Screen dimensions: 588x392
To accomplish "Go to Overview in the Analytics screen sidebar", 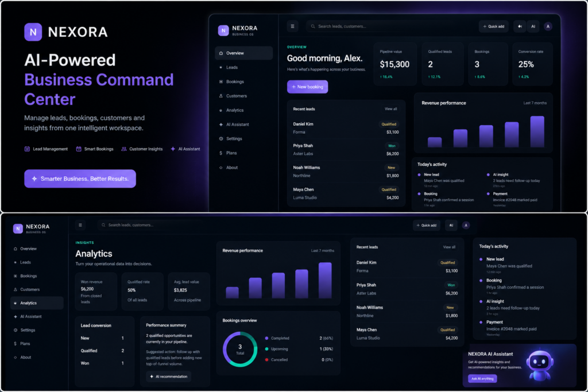I will point(37,249).
